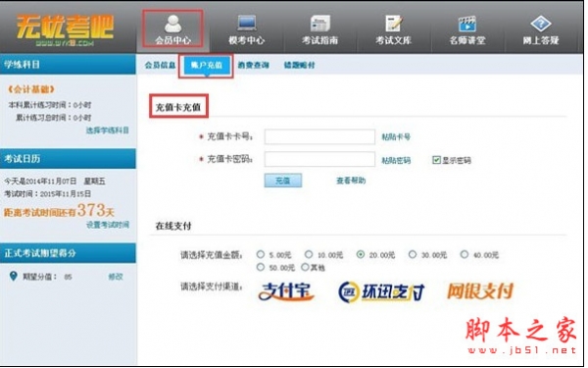Click 累计练习总时间 text line
This screenshot has height=368, width=588.
[53, 118]
